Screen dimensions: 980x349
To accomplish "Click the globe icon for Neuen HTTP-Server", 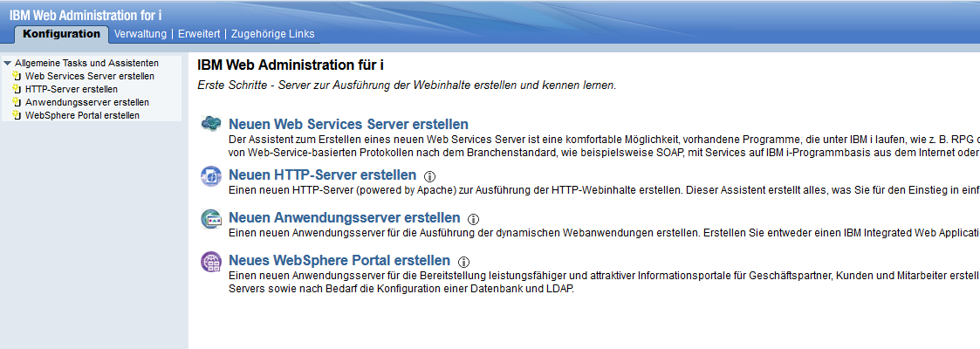I will [211, 175].
